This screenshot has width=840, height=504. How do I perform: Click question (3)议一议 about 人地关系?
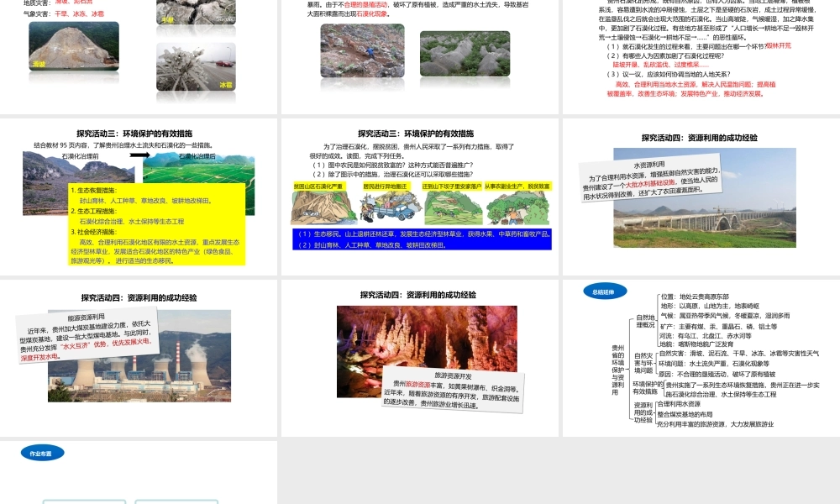668,75
